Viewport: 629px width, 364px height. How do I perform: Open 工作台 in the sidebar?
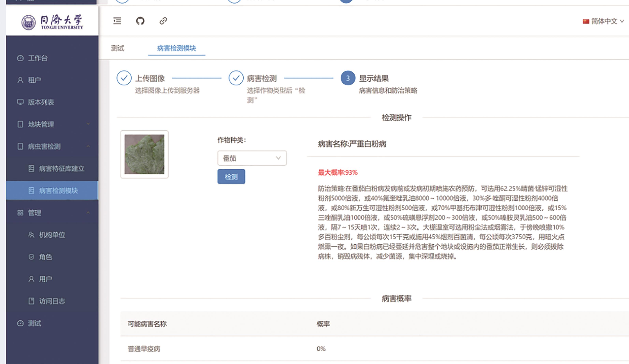(x=37, y=58)
